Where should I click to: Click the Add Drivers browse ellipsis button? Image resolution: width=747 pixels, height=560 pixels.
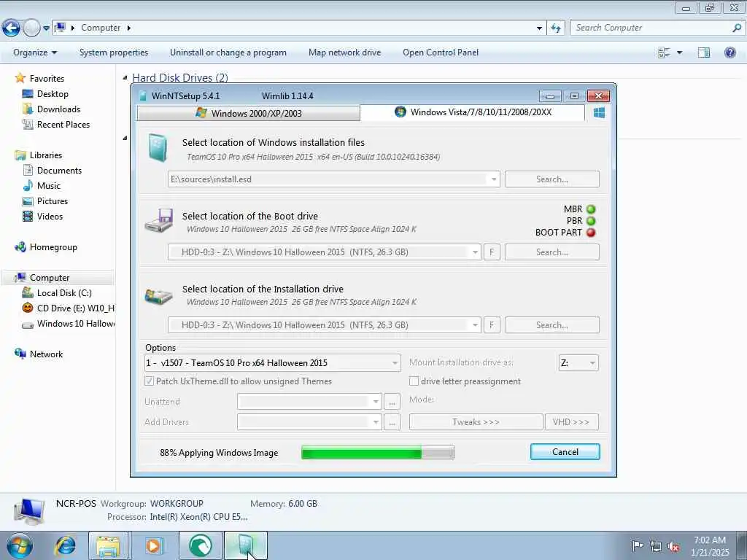(392, 422)
